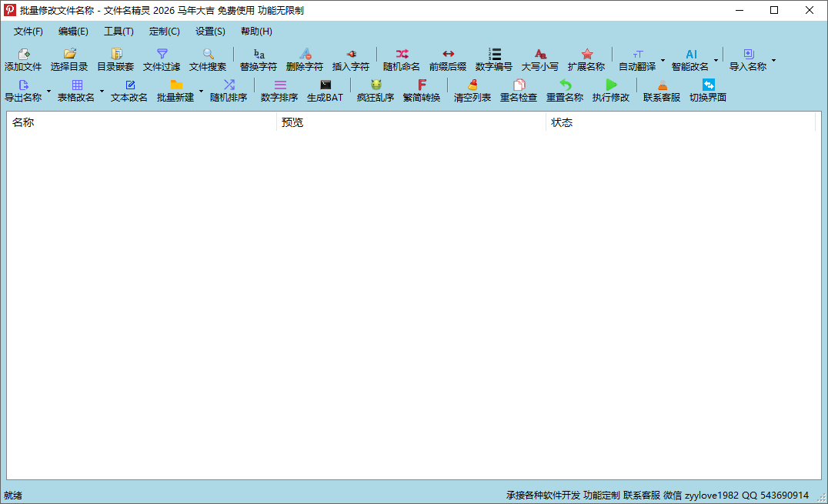
Task: Expand the 导出名称 dropdown arrow
Action: point(48,91)
